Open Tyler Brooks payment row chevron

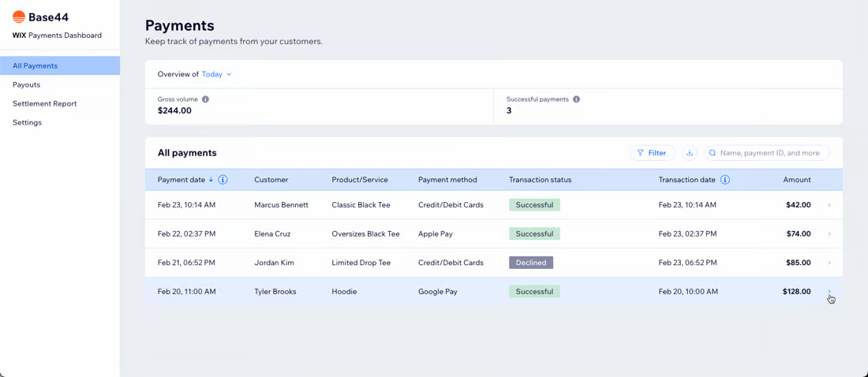tap(829, 292)
